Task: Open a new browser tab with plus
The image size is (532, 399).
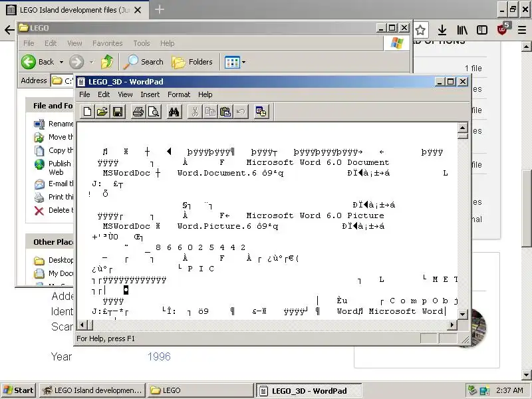Action: (x=160, y=9)
